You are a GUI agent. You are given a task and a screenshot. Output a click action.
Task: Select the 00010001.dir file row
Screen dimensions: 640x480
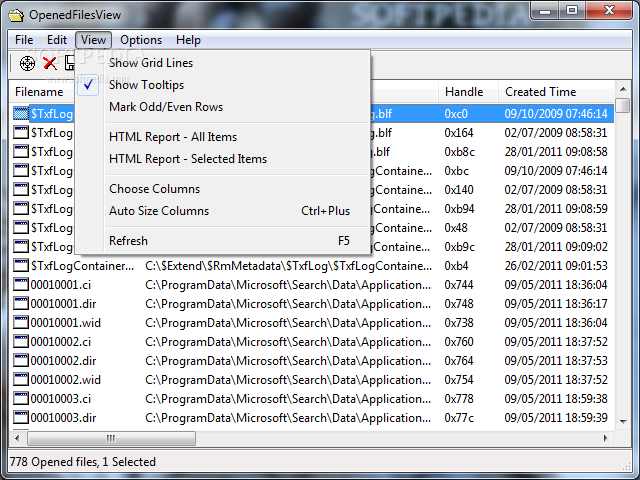pyautogui.click(x=312, y=304)
